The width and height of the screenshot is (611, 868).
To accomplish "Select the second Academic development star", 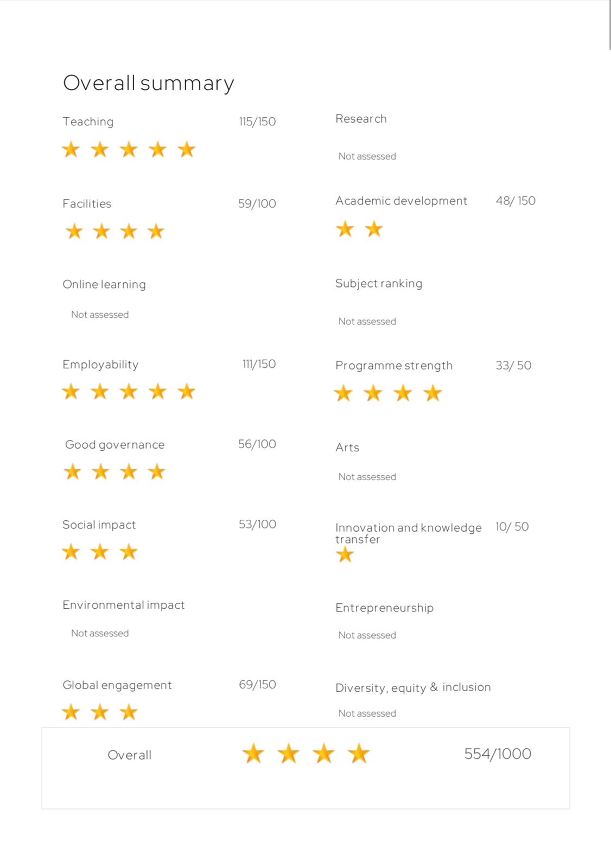I will tap(374, 229).
